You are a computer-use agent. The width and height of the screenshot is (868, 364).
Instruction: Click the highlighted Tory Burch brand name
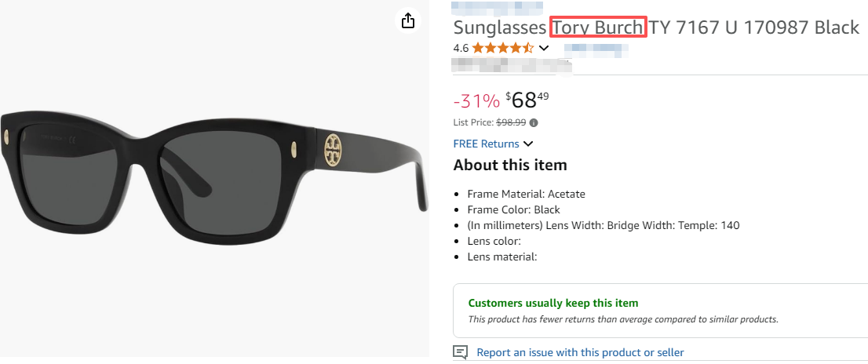click(598, 27)
